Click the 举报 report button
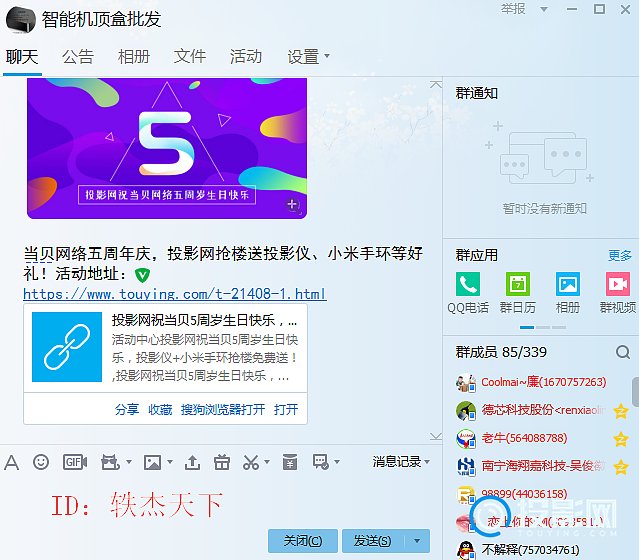The image size is (639, 560). (x=513, y=9)
